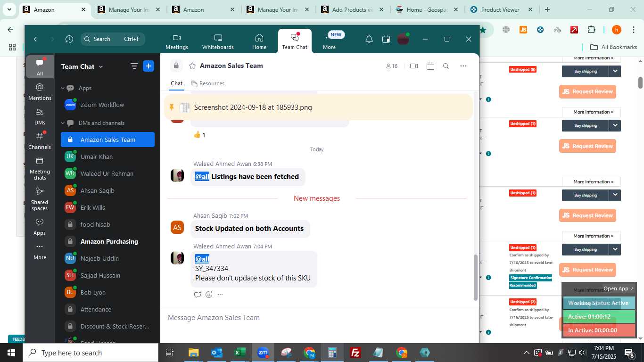Click Request Review next to Unshipped (6)

point(587,91)
